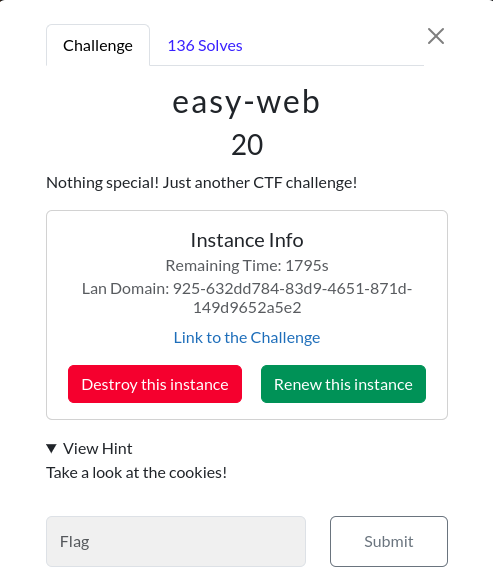
Task: Collapse the hint using the black triangle arrow
Action: pos(52,448)
